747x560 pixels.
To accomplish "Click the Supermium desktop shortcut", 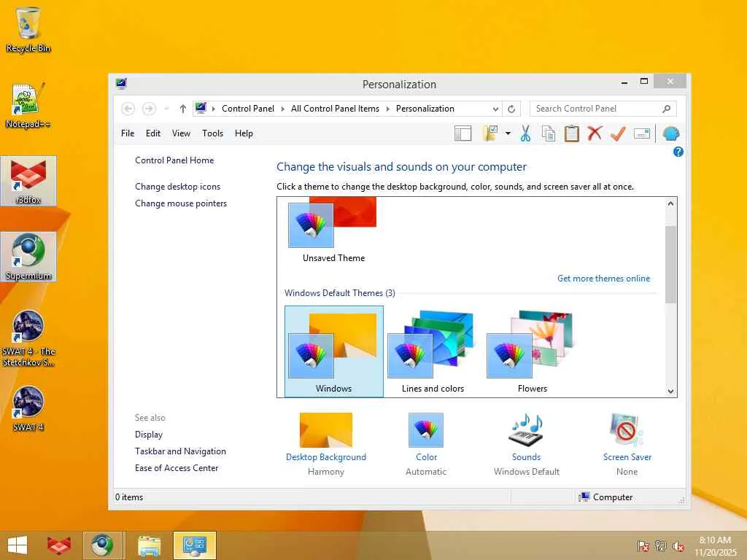I will tap(28, 257).
